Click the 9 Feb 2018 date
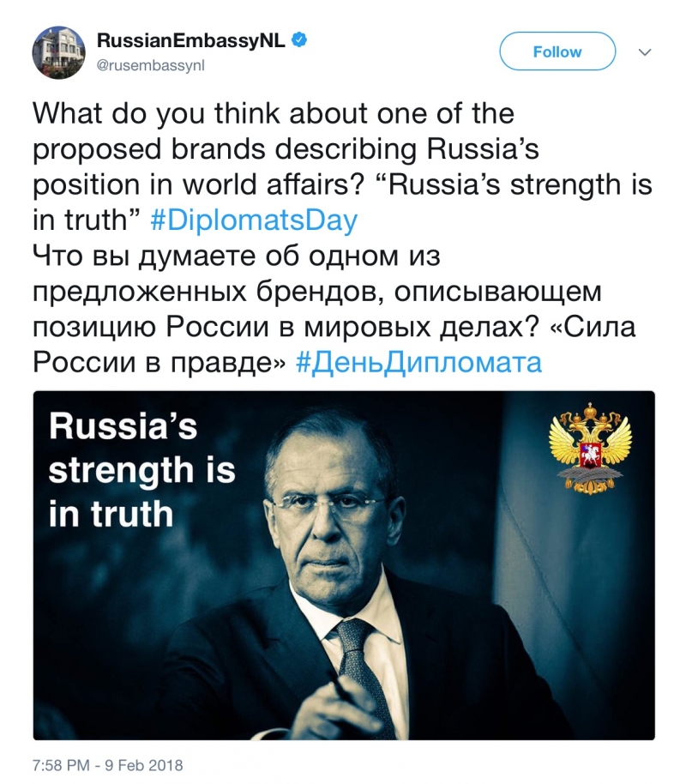 [x=144, y=764]
